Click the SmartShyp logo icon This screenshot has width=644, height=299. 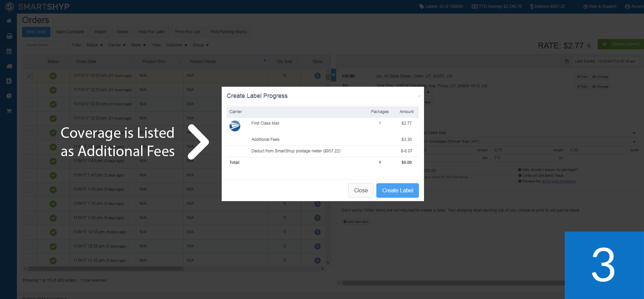[x=9, y=6]
